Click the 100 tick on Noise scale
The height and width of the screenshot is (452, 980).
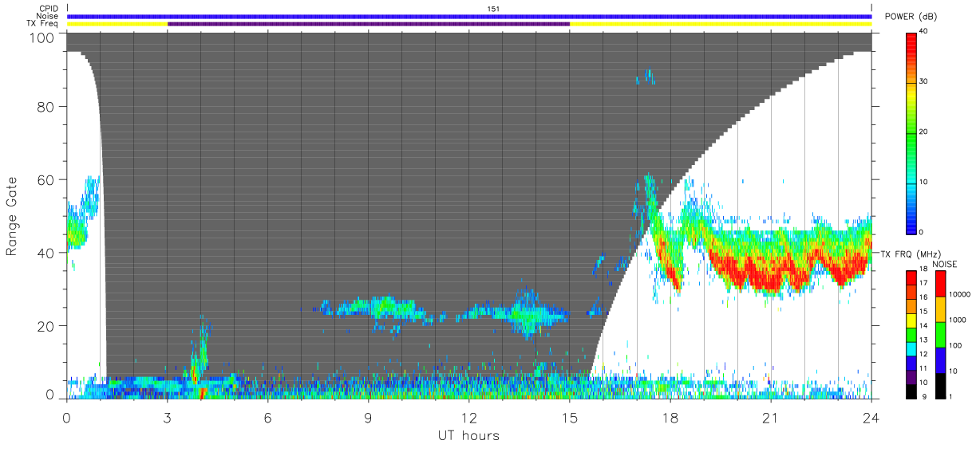coord(956,345)
